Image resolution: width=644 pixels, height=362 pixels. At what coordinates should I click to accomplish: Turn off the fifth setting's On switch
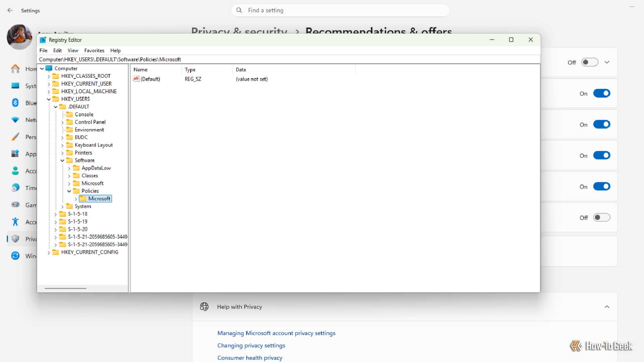click(602, 187)
